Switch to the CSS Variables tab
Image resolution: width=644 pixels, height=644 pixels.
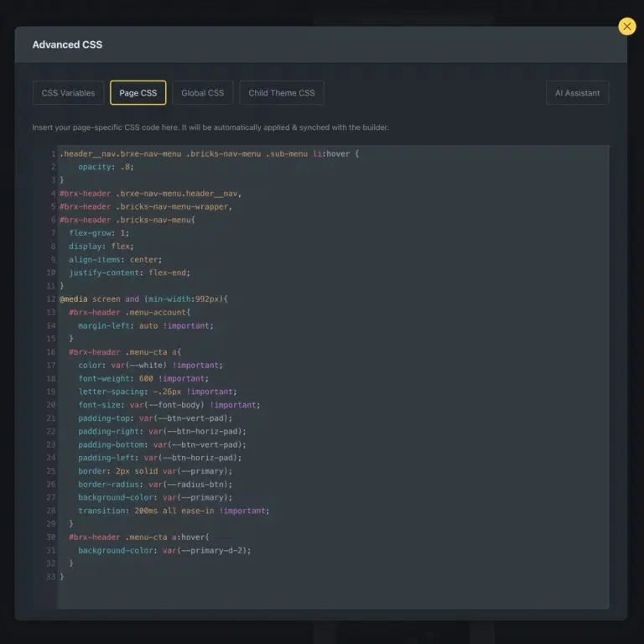[69, 93]
